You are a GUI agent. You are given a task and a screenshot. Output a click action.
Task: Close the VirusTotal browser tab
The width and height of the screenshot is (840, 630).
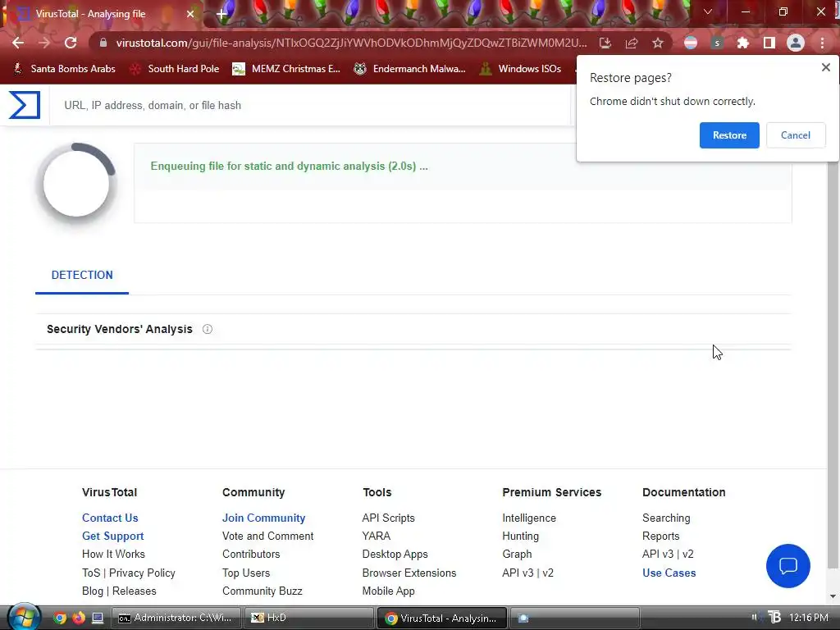pyautogui.click(x=190, y=14)
